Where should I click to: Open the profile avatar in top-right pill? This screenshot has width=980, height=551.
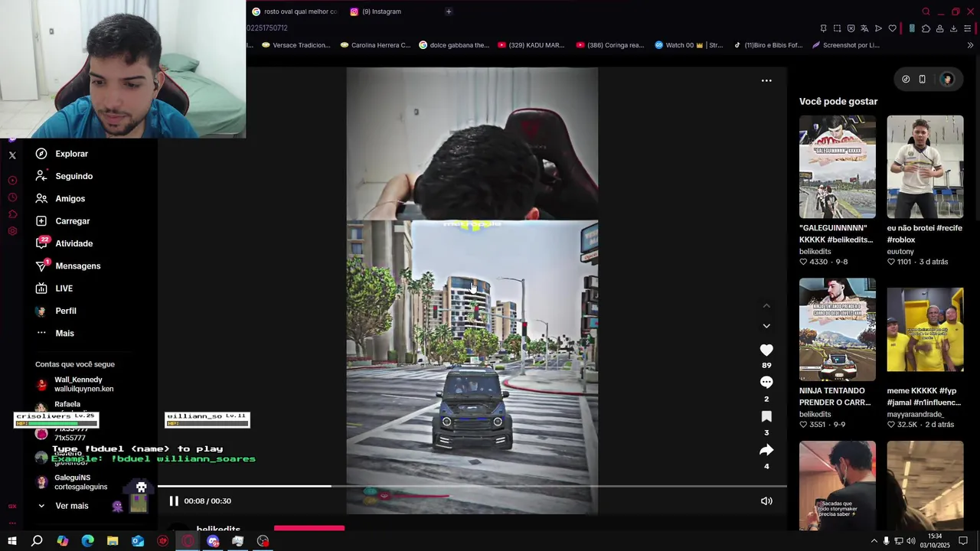coord(947,80)
